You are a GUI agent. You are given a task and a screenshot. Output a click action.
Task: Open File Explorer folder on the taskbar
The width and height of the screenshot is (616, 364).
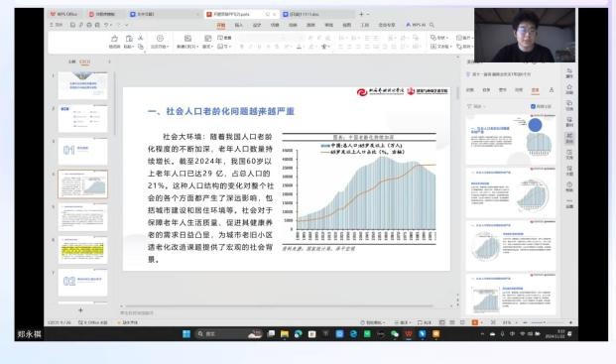[x=285, y=334]
